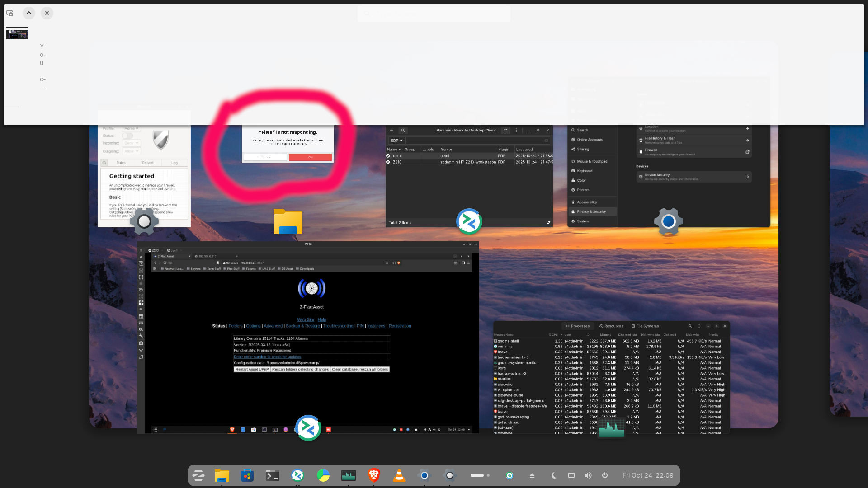Image resolution: width=868 pixels, height=488 pixels.
Task: Open the firewall Incoming Deny dropdown
Action: click(131, 143)
